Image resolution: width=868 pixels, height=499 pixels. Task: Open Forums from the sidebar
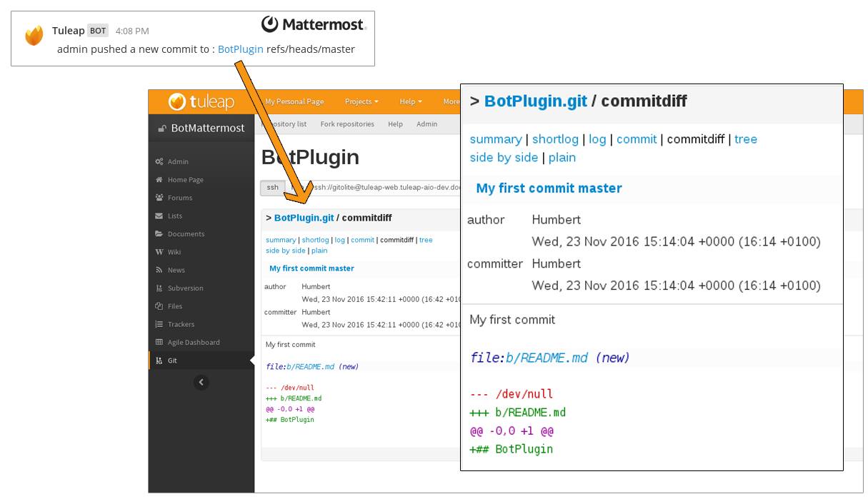coord(179,198)
